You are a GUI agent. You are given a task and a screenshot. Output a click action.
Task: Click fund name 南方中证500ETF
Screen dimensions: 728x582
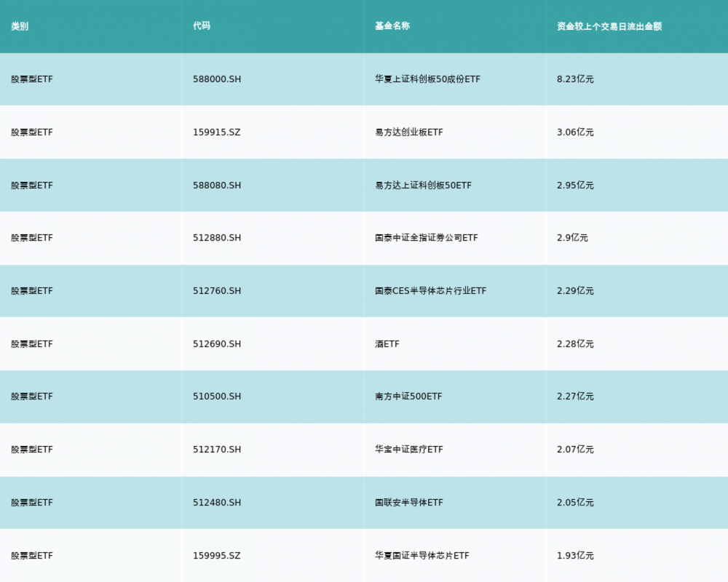click(408, 396)
